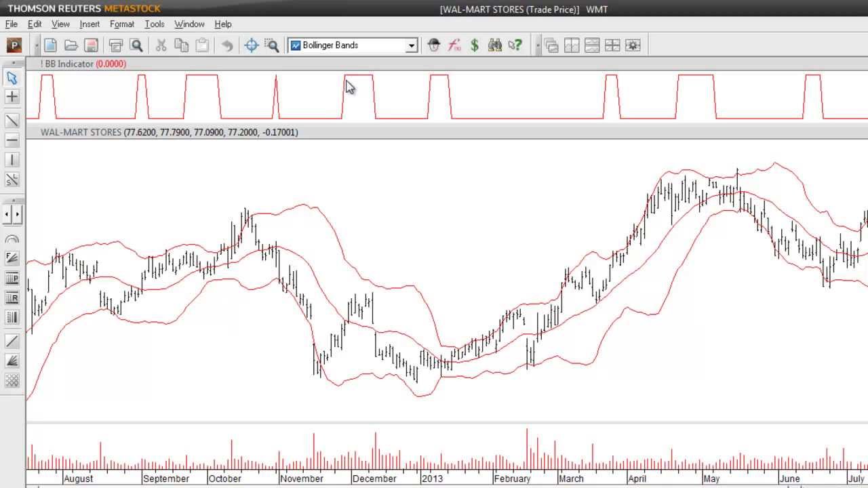The image size is (868, 488).
Task: Click the PowerTools P icon
Action: pyautogui.click(x=14, y=45)
